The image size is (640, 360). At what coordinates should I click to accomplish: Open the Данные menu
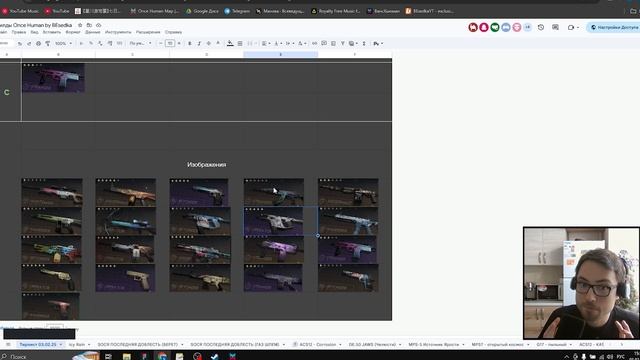[x=93, y=32]
